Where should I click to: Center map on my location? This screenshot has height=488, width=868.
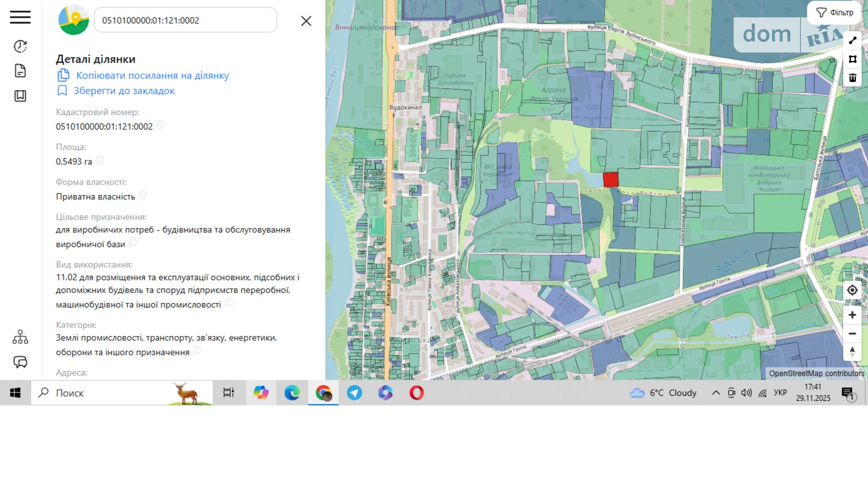click(x=852, y=290)
